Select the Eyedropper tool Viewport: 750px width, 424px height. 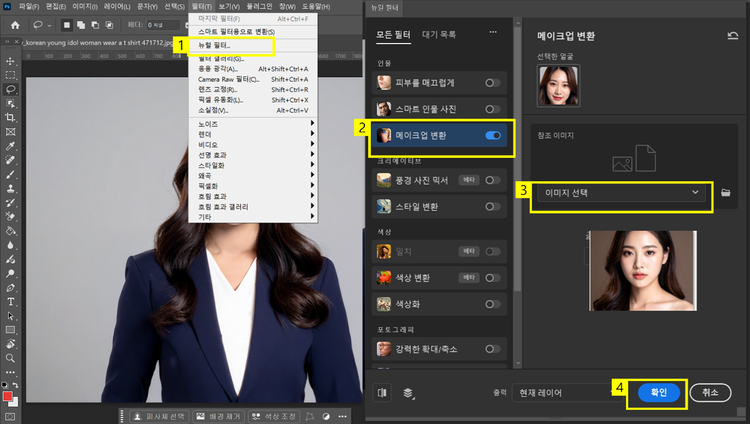pyautogui.click(x=10, y=146)
